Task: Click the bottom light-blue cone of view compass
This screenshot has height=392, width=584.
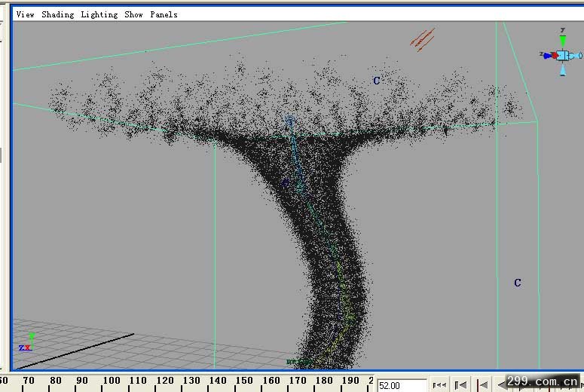Action: point(563,69)
